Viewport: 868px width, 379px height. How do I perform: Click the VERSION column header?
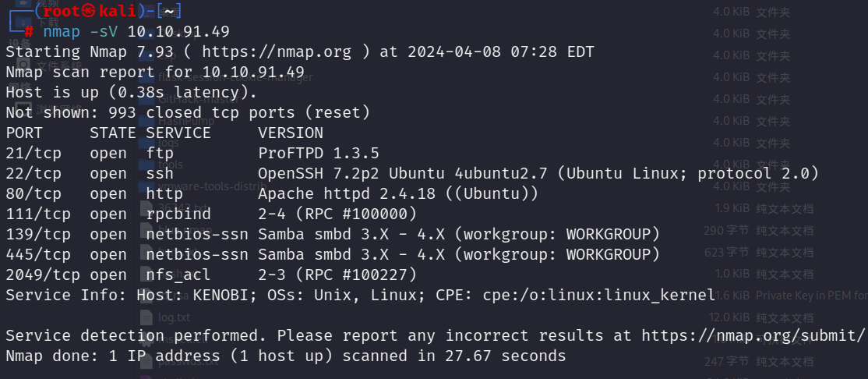click(291, 133)
